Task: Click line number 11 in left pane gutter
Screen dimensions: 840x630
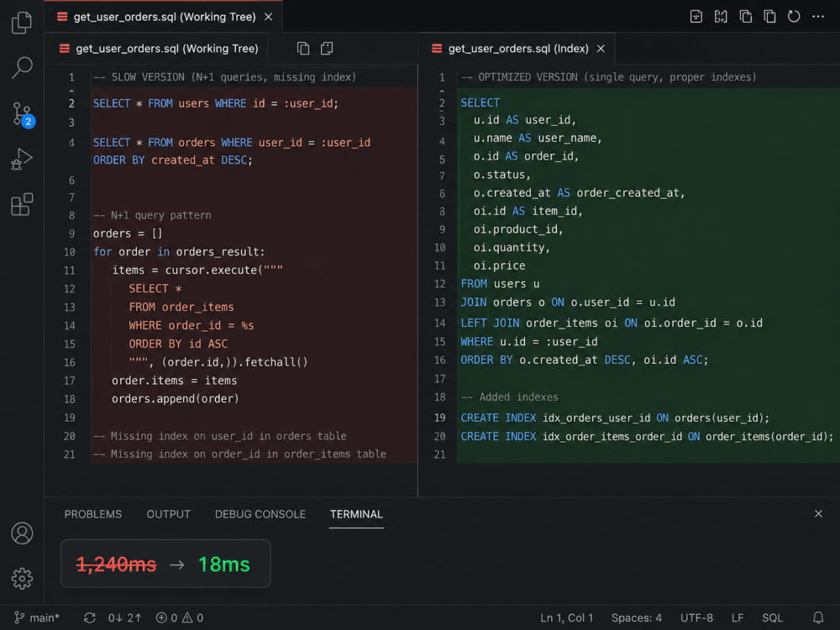Action: (70, 270)
